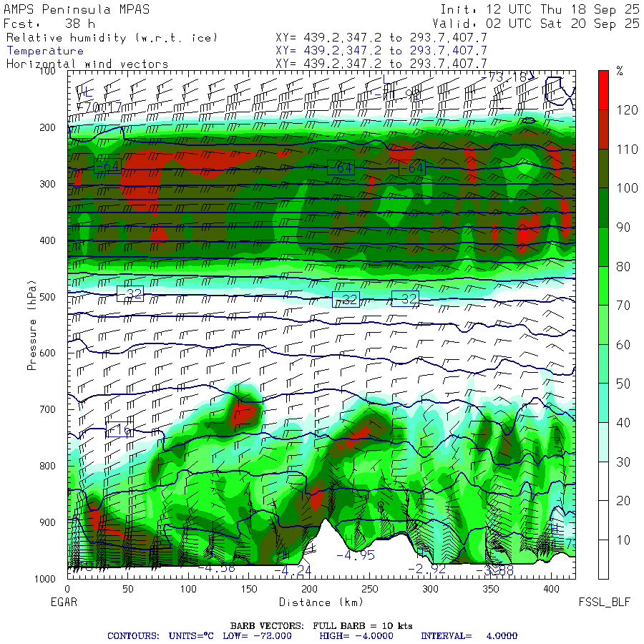Select the 50–60% colorbar segment

pos(603,364)
